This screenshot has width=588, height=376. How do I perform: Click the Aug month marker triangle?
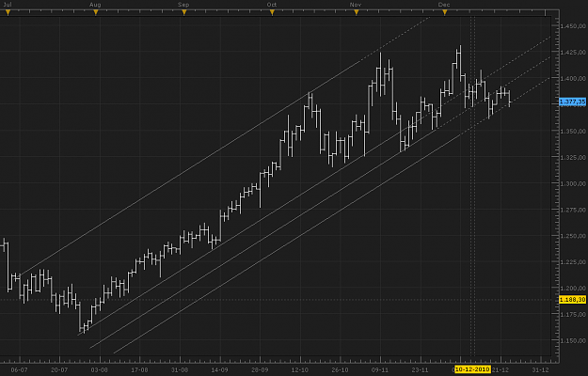coord(96,13)
